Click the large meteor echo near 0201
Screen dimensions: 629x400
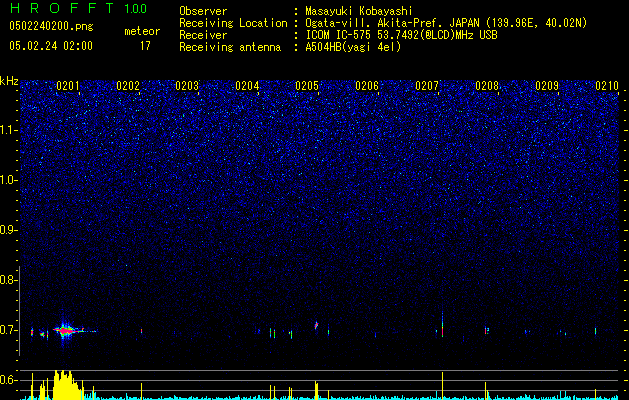click(x=67, y=331)
